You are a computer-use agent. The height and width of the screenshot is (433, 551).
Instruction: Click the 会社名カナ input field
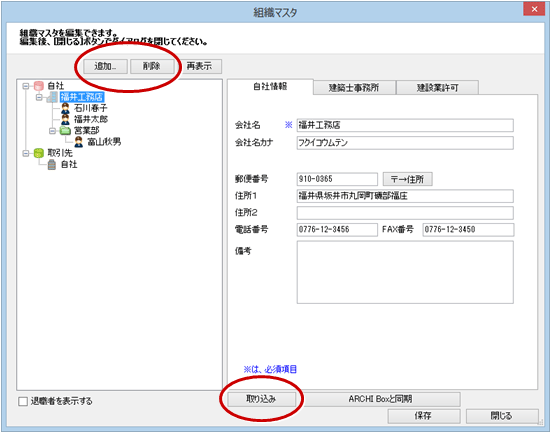pos(405,143)
